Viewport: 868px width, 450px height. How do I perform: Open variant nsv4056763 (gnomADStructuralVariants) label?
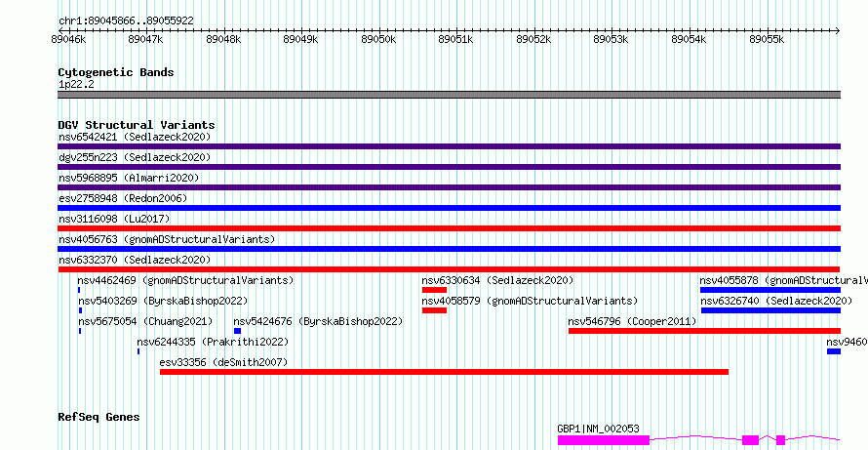pyautogui.click(x=167, y=239)
